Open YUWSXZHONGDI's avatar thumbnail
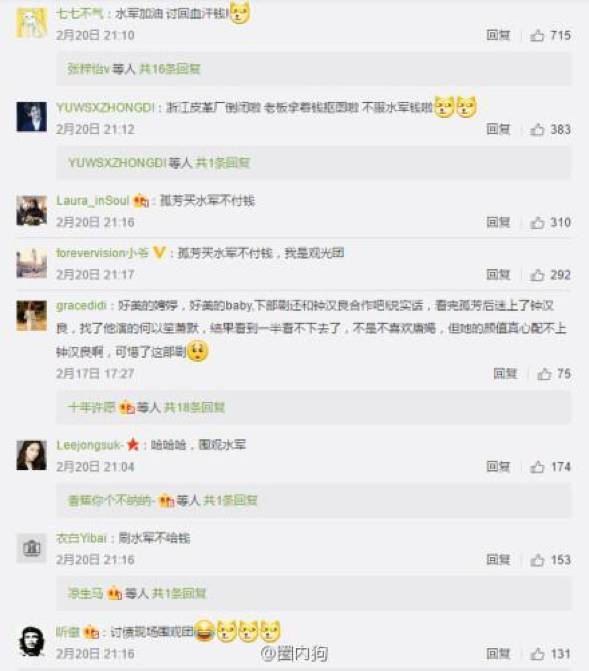Image resolution: width=589 pixels, height=671 pixels. (32, 117)
